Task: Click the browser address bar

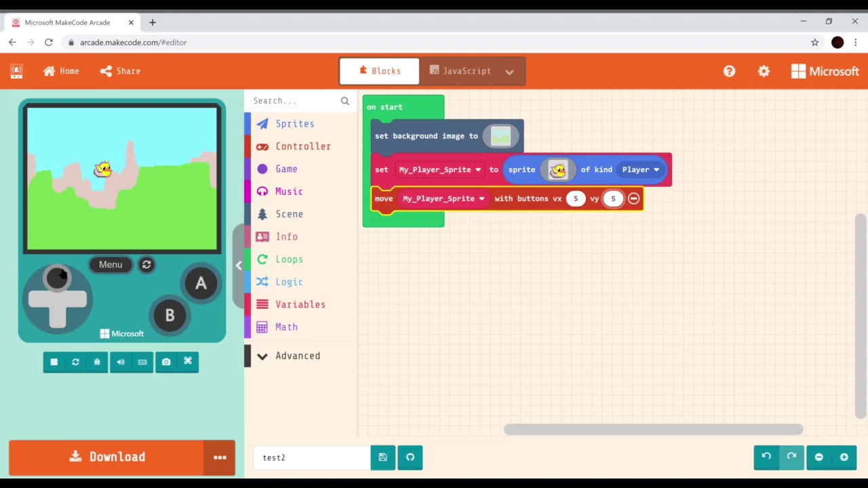Action: 434,42
